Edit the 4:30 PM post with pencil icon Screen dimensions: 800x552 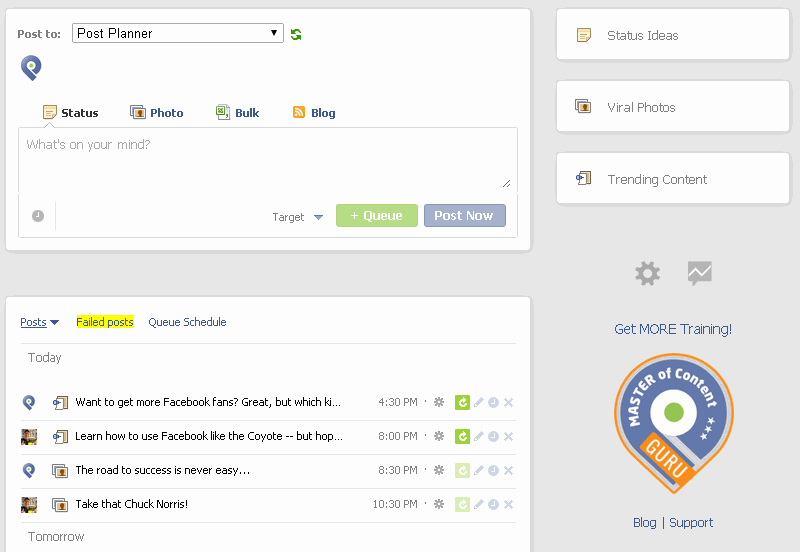coord(479,402)
